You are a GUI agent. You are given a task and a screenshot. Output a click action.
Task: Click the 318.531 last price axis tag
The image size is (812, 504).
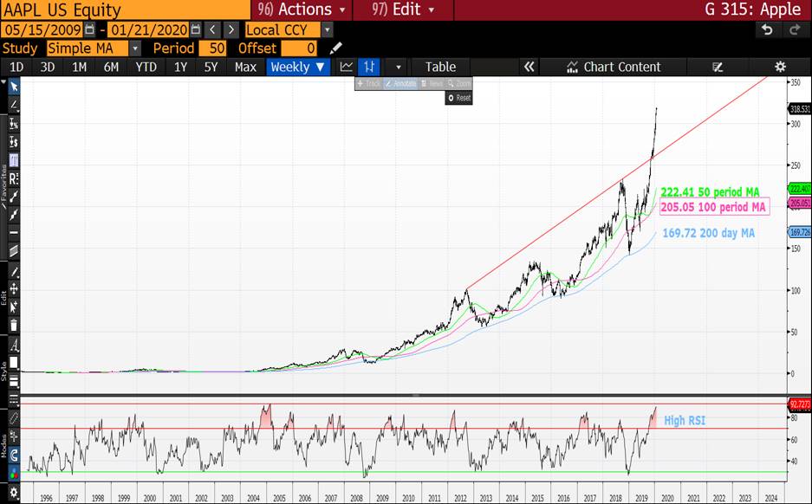point(800,108)
